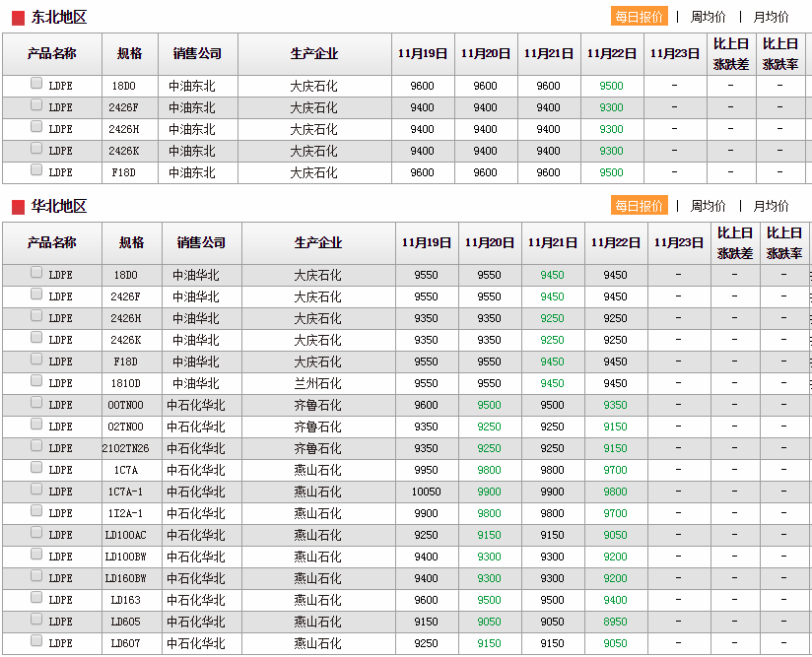Check the 东北地区 LDPE 2426F row checkbox

click(x=36, y=104)
